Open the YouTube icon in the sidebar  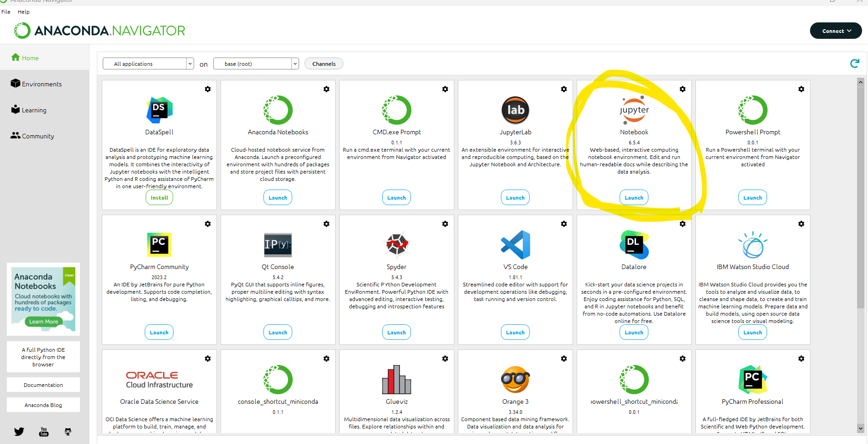[44, 432]
